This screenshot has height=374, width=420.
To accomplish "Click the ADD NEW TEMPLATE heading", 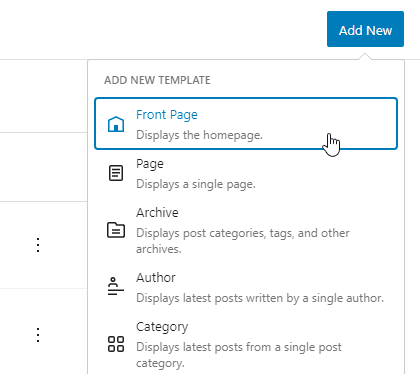I will (x=157, y=80).
